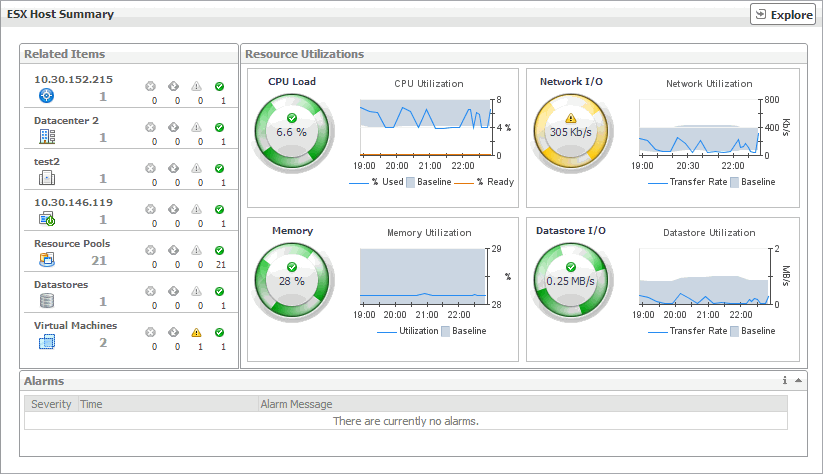Open the ESX host icon for 10.30.146.119
Viewport: 823px width, 474px height.
click(x=46, y=219)
